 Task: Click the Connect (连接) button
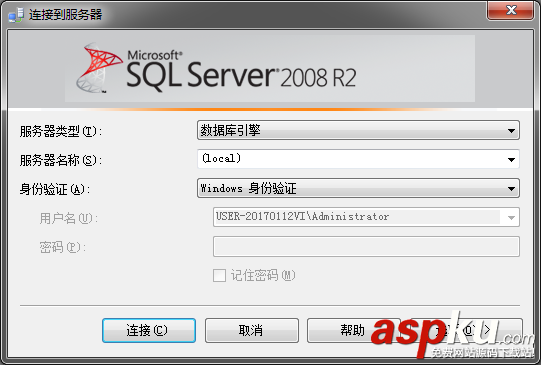149,331
